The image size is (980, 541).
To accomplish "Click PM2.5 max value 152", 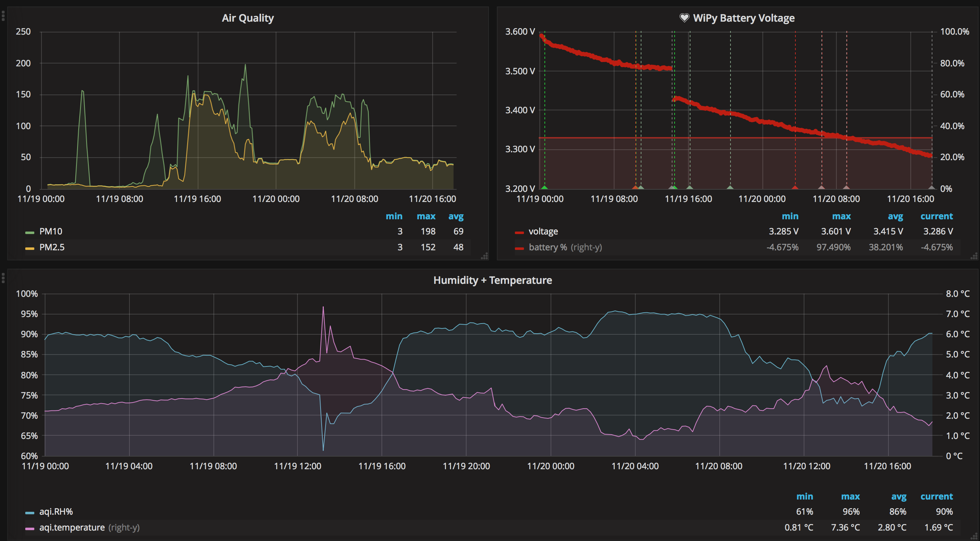I will tap(428, 247).
